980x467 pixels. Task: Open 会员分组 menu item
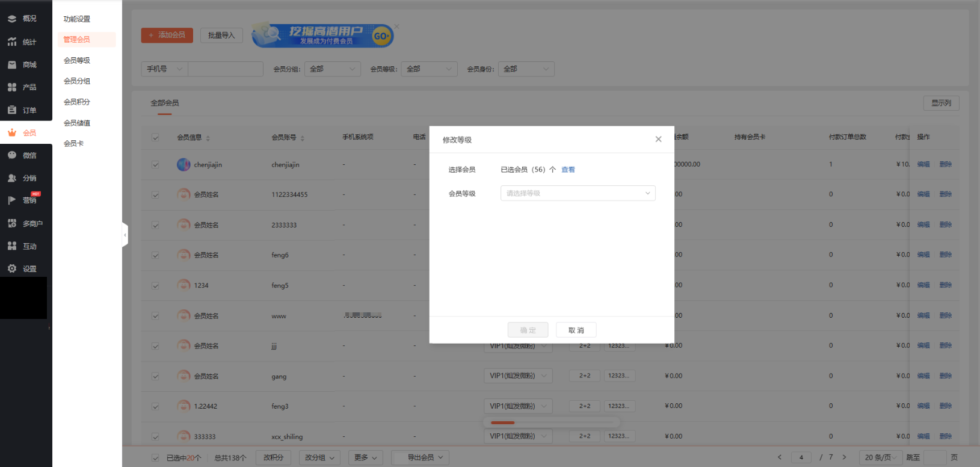click(x=77, y=81)
